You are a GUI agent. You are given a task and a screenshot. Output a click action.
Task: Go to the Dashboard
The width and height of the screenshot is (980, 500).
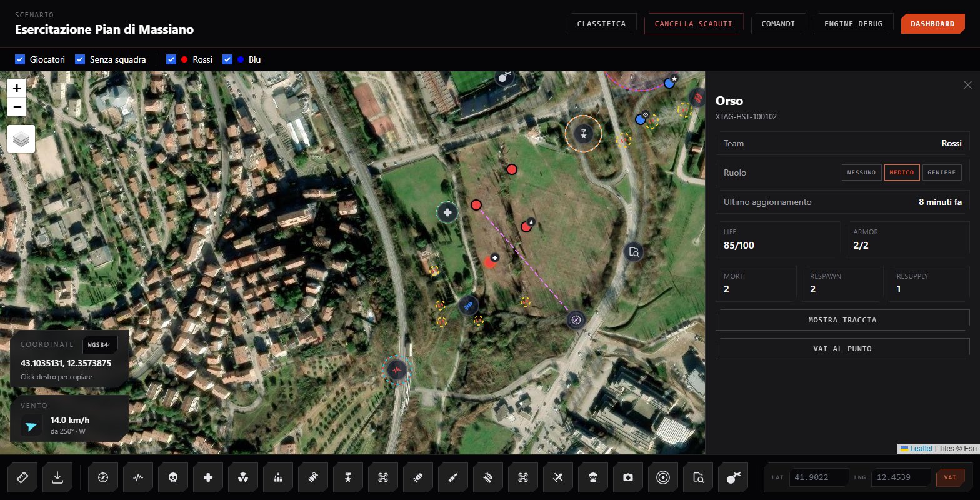point(932,24)
